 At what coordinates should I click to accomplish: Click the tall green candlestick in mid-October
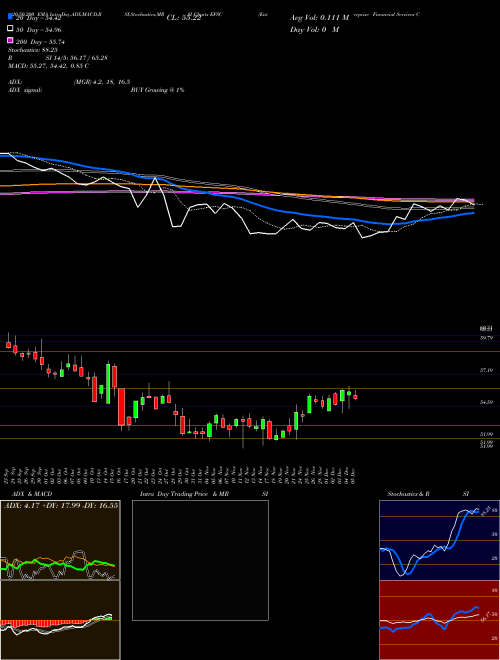click(x=108, y=383)
